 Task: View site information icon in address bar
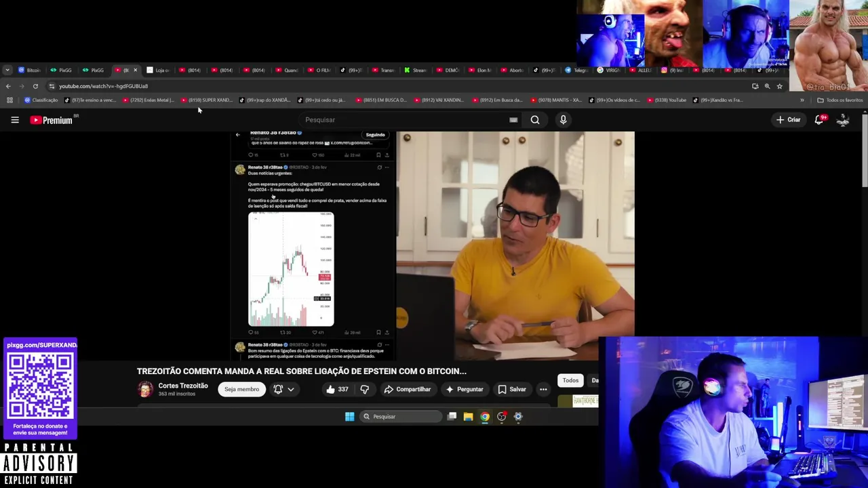click(x=52, y=86)
